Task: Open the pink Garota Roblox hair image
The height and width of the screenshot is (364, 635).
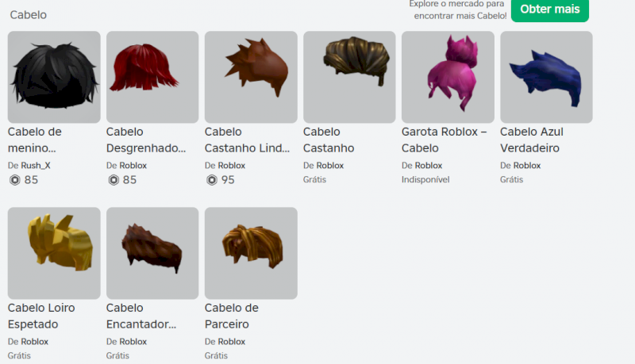Action: click(x=448, y=77)
